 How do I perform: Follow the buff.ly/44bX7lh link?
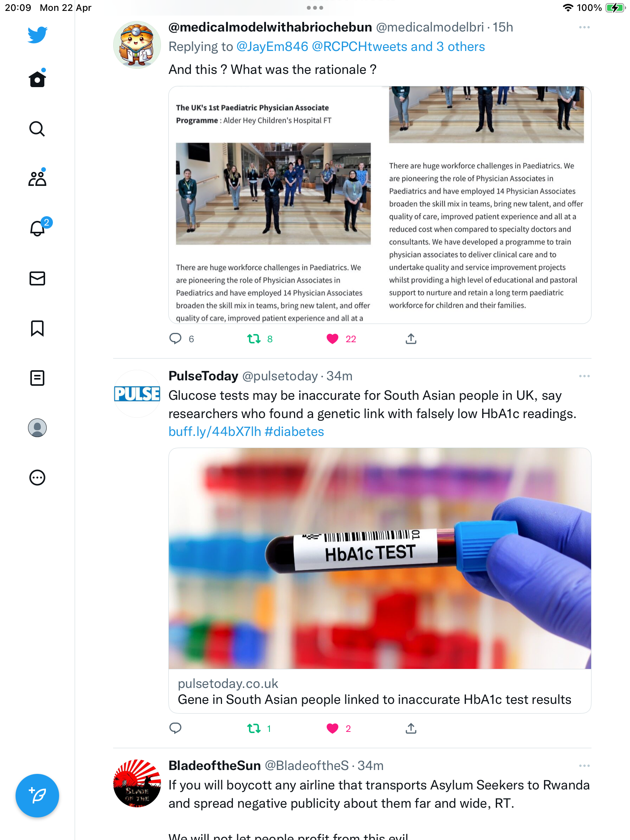click(x=215, y=432)
